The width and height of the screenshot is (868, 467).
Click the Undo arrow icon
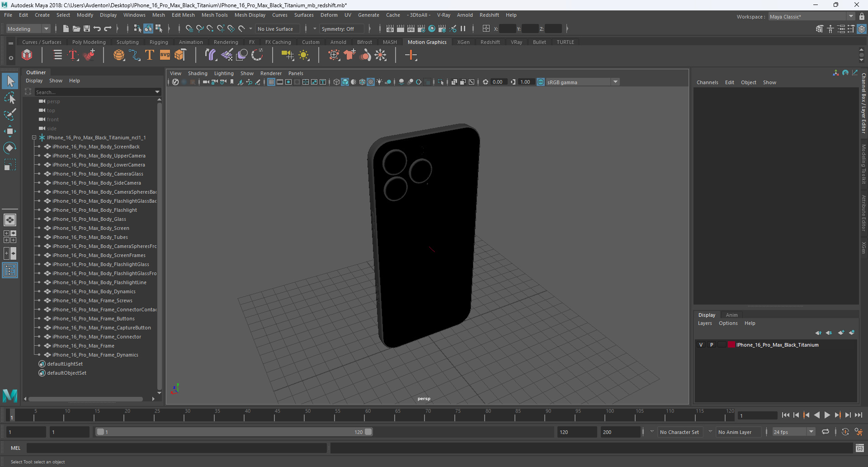[x=97, y=29]
